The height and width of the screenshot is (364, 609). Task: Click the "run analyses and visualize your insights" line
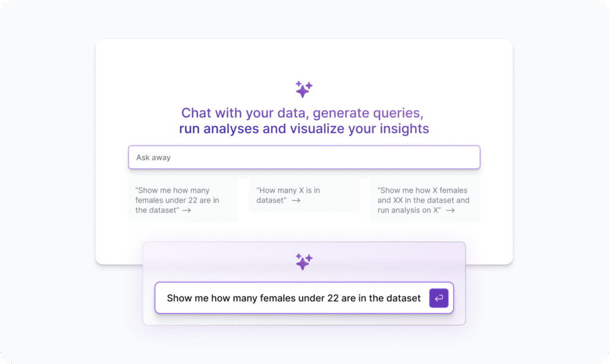pyautogui.click(x=304, y=128)
